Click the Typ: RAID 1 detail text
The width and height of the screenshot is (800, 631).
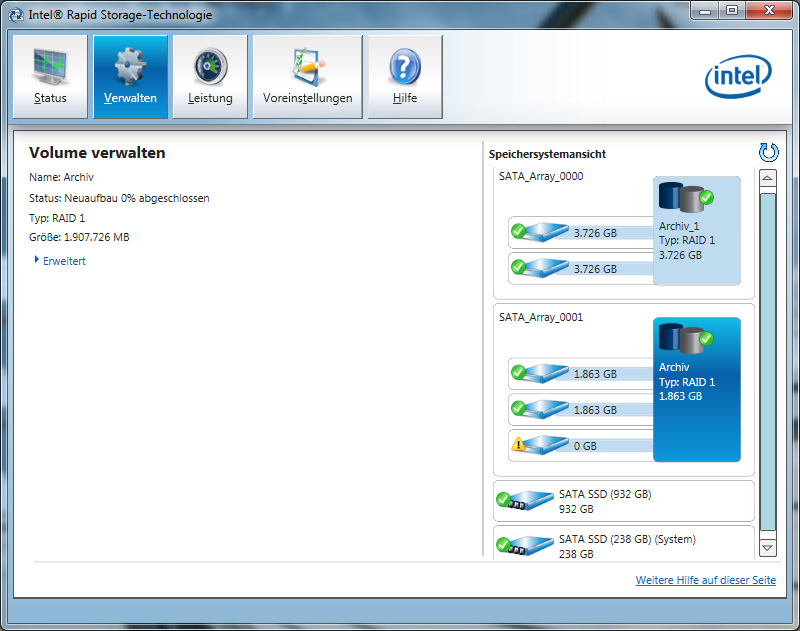tap(57, 218)
